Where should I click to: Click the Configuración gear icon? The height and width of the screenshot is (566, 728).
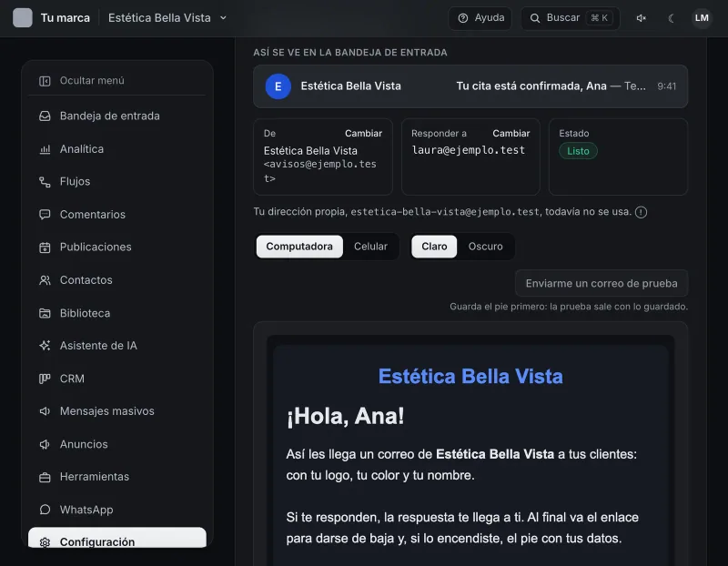45,541
